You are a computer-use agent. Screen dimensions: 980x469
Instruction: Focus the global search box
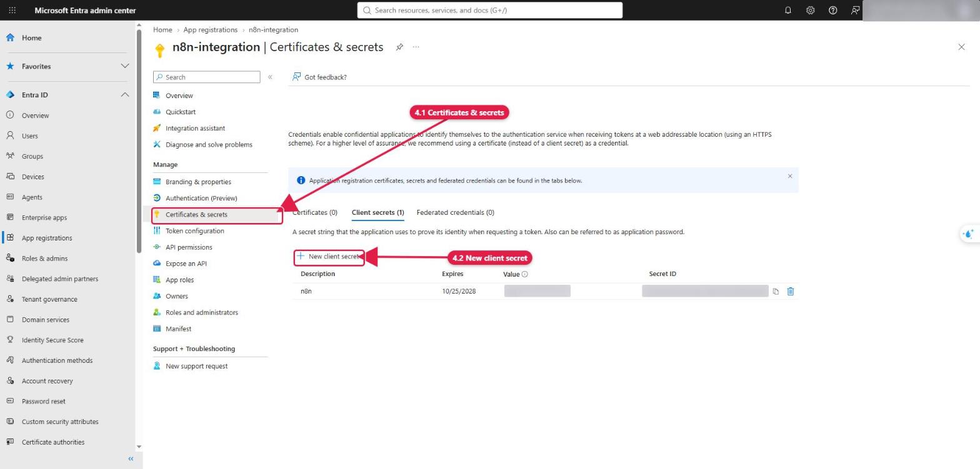tap(490, 10)
